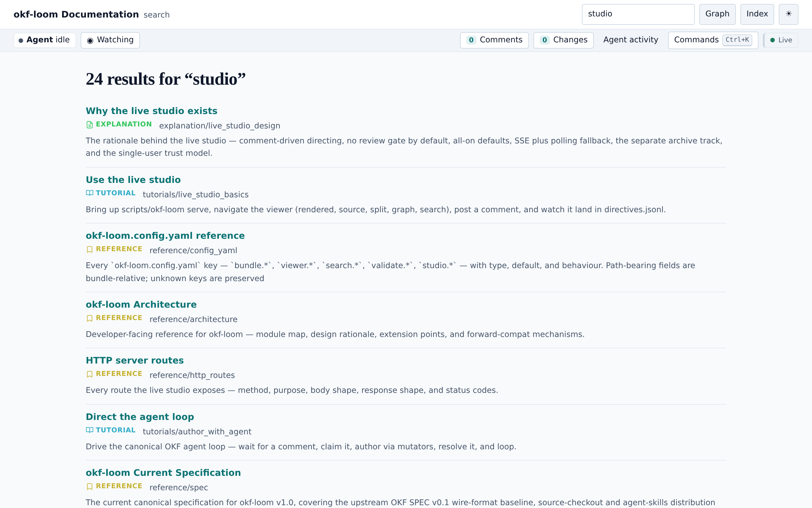The height and width of the screenshot is (508, 812).
Task: Open HTTP server routes result
Action: pos(134,360)
